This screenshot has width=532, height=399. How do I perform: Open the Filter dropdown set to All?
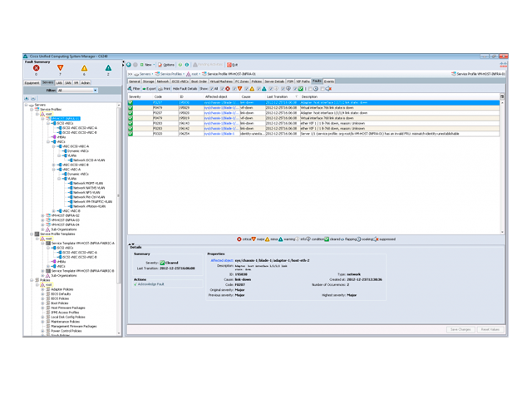[75, 90]
